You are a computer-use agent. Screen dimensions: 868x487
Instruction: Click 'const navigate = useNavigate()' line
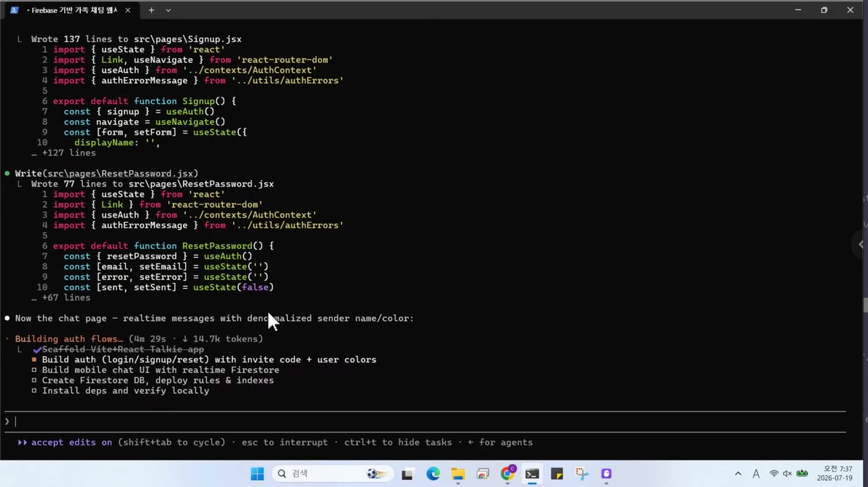pos(144,122)
